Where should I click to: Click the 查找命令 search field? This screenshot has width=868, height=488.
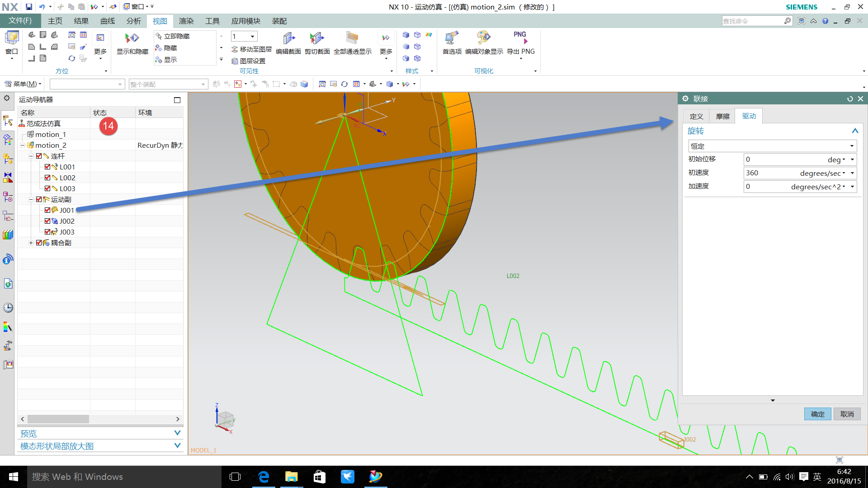pyautogui.click(x=752, y=21)
